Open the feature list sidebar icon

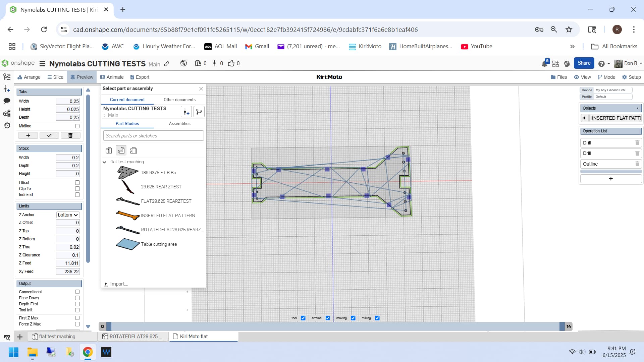tap(7, 77)
